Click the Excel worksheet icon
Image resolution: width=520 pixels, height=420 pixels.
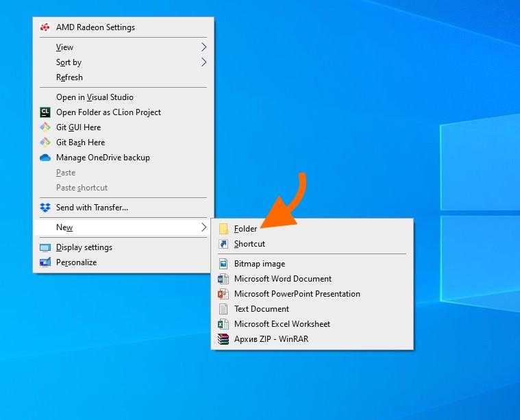223,324
